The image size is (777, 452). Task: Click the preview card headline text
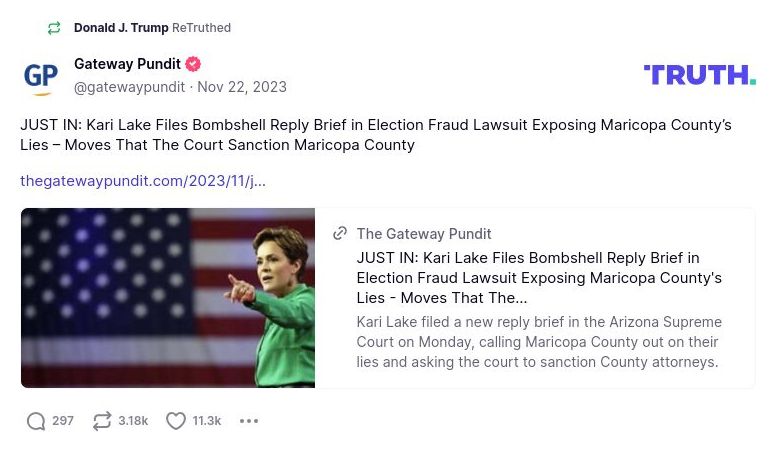[x=539, y=277]
